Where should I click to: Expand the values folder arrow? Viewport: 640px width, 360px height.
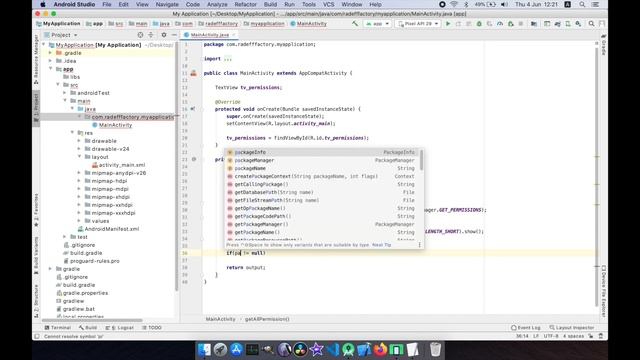[x=79, y=221]
